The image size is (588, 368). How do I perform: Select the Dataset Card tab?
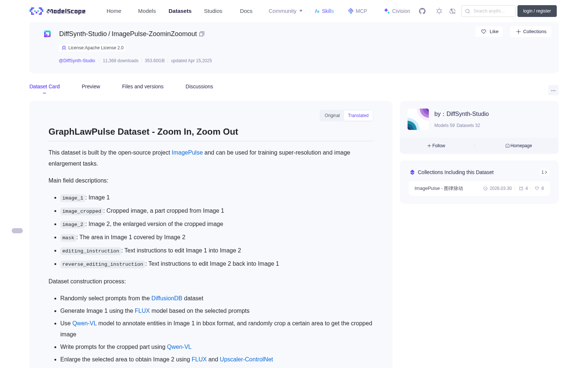pos(44,86)
